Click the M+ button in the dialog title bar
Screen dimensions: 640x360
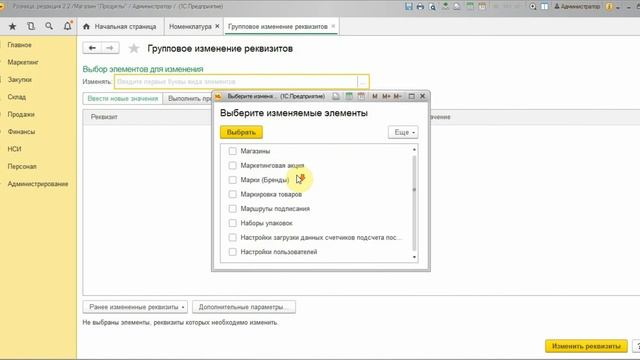click(x=386, y=96)
